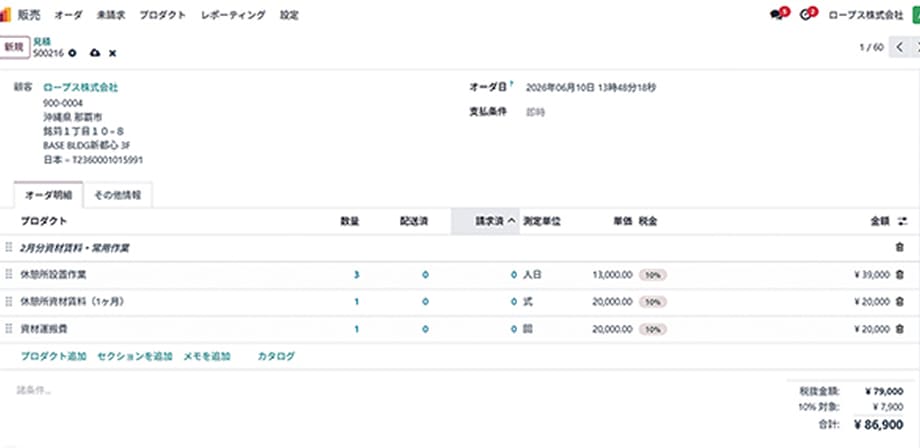
Task: Sort by 数量 column header
Action: pyautogui.click(x=350, y=221)
